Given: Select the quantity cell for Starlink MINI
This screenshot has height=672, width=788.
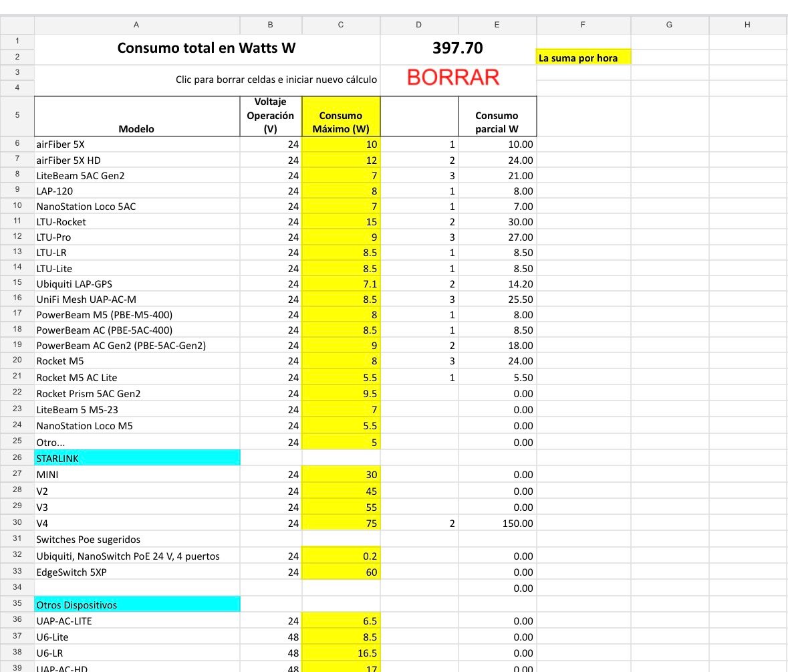Looking at the screenshot, I should coord(419,475).
